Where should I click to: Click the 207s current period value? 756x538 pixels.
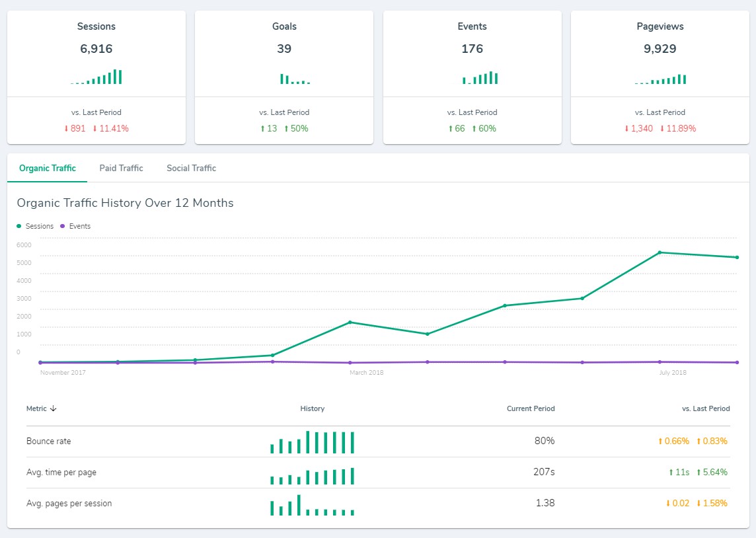coord(544,472)
